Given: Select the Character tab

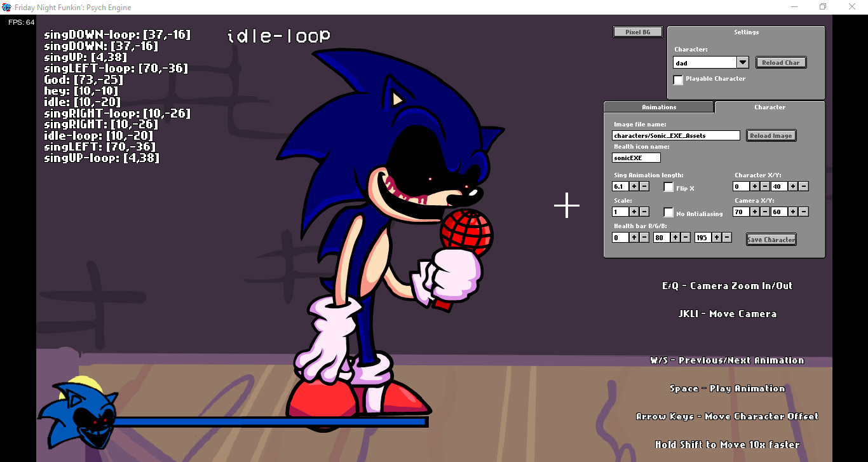Looking at the screenshot, I should tap(770, 107).
